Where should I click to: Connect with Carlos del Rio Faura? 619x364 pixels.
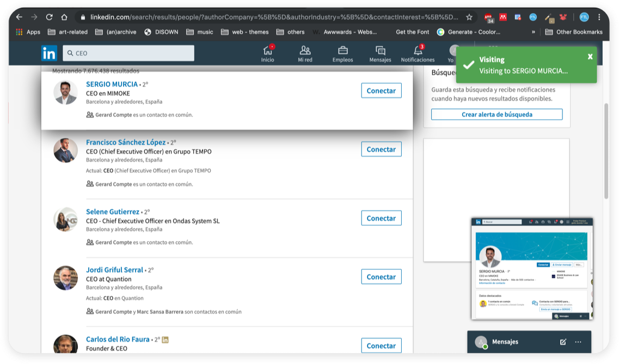point(381,346)
